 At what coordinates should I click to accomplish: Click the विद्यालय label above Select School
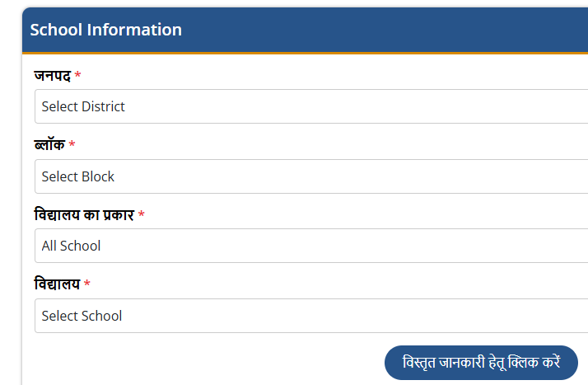(x=57, y=284)
